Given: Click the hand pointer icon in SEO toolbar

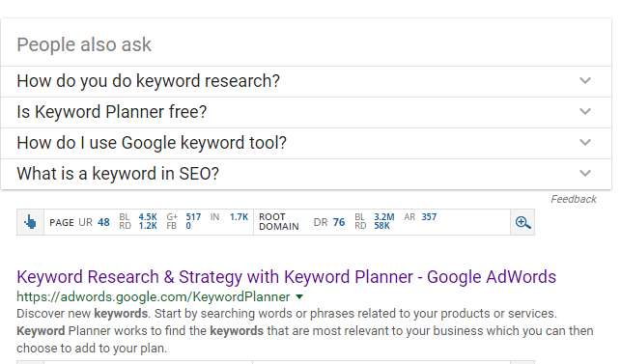Looking at the screenshot, I should pos(30,222).
